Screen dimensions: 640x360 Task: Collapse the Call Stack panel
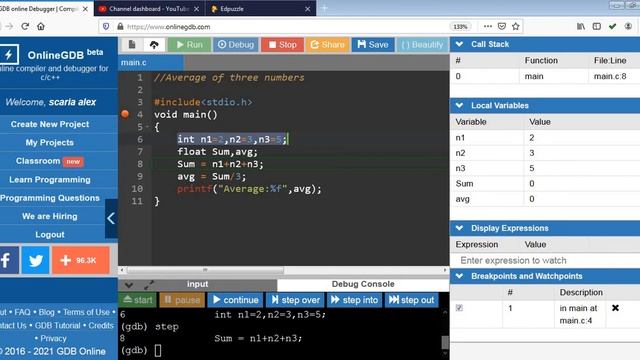click(460, 44)
